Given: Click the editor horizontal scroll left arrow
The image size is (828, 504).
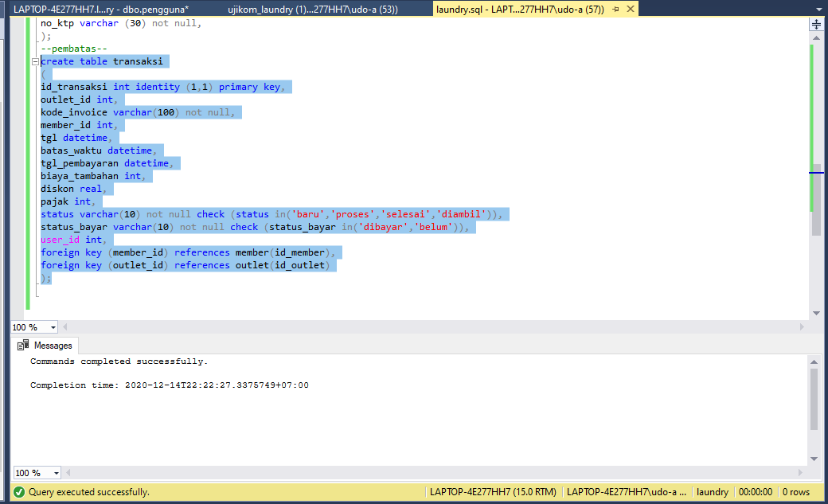Looking at the screenshot, I should click(65, 327).
